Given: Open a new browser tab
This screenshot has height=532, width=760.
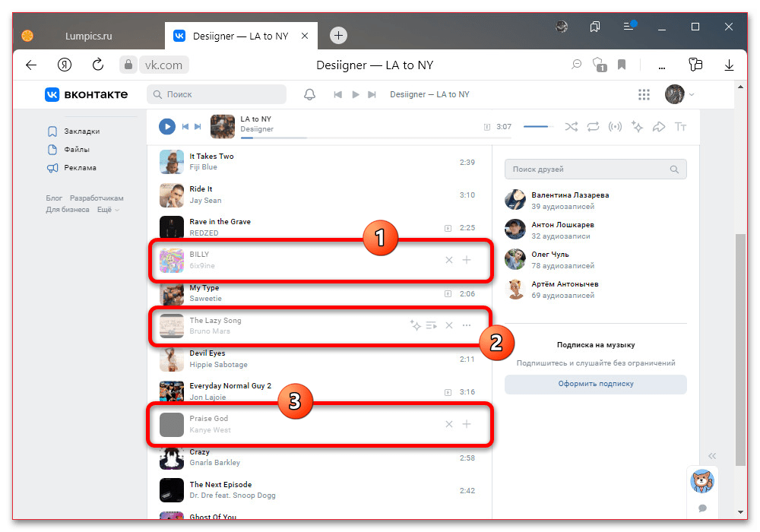Looking at the screenshot, I should pyautogui.click(x=338, y=36).
